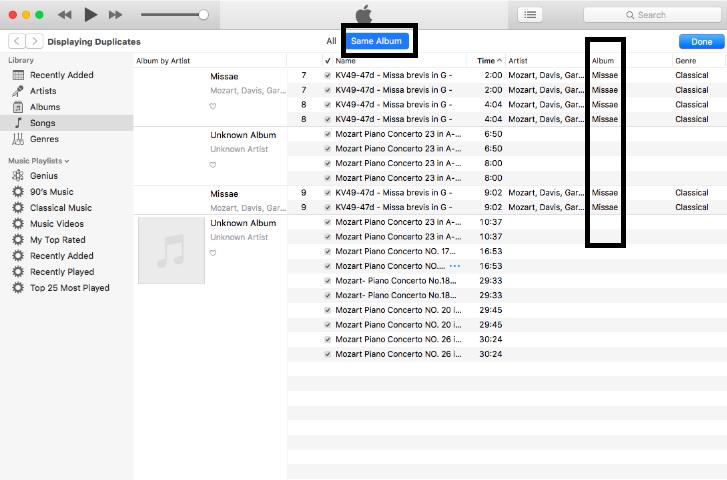Click the Recently Played gear icon

coord(18,272)
